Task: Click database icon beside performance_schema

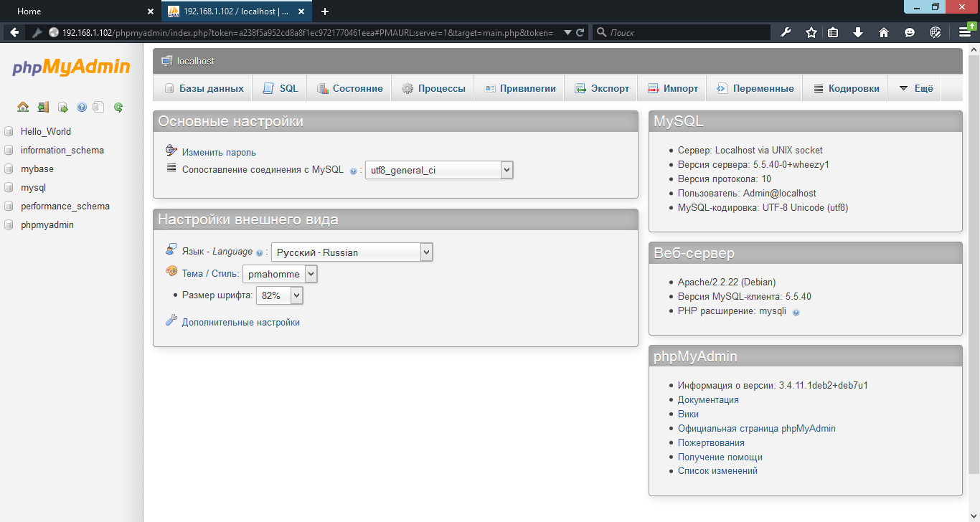Action: pyautogui.click(x=9, y=207)
